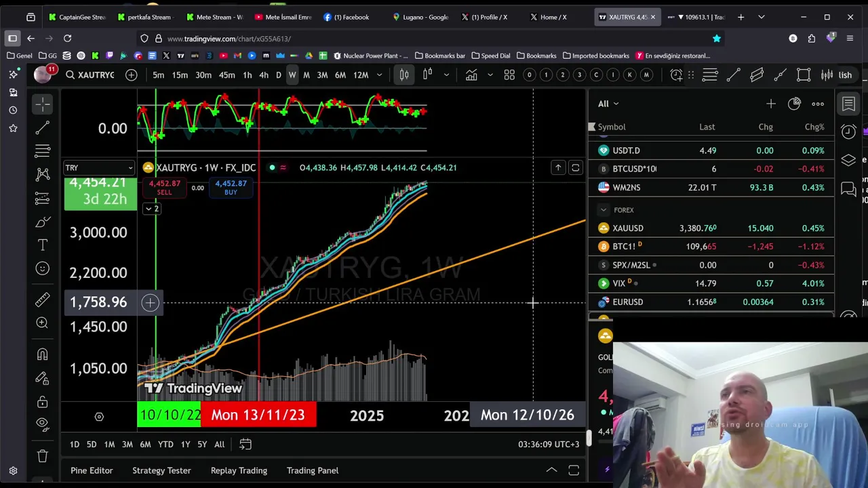Viewport: 868px width, 488px height.
Task: Reload the page in browser
Action: (67, 39)
